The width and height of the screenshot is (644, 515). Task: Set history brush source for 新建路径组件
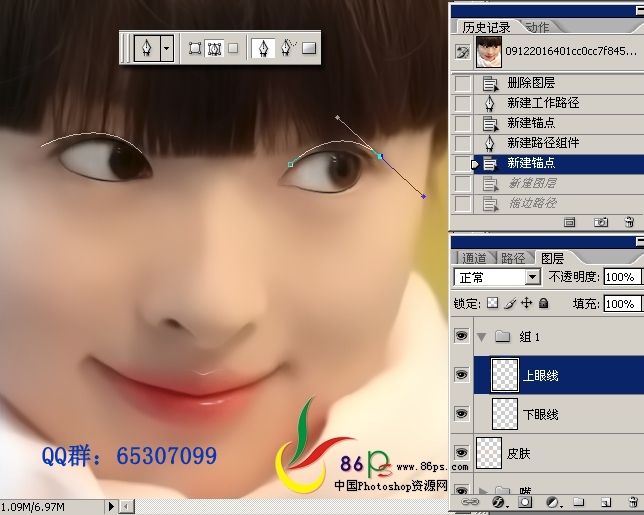click(463, 143)
